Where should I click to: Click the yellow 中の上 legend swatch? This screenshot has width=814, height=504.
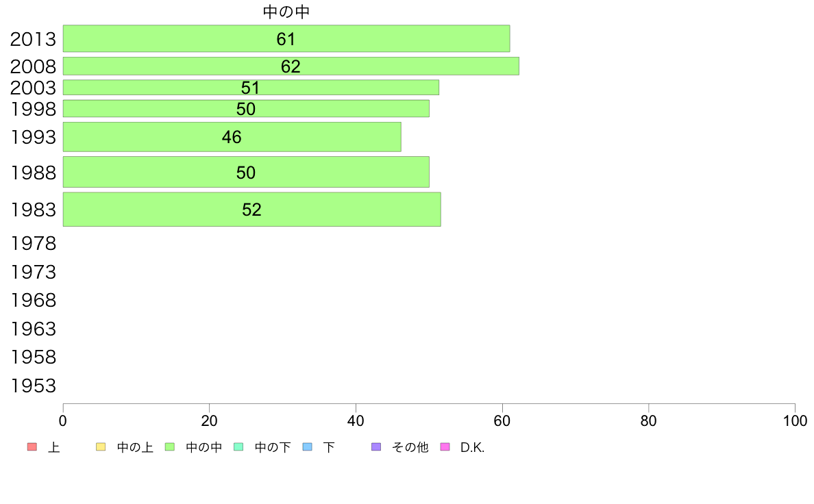101,447
